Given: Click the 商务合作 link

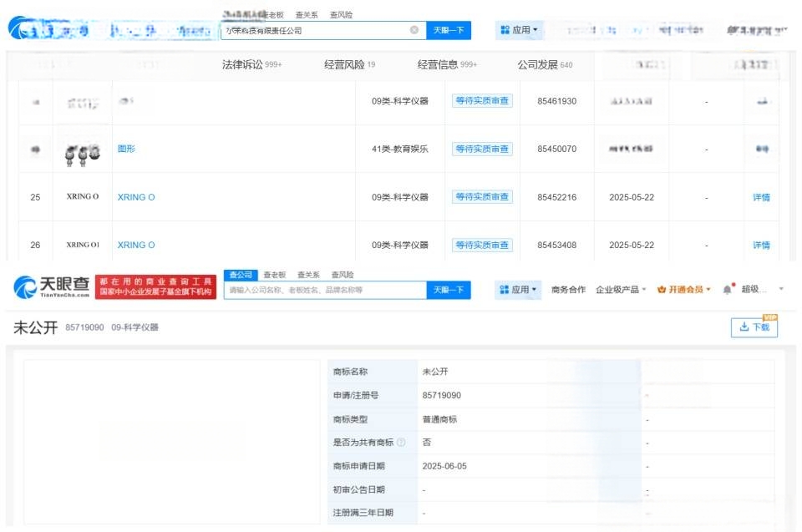Looking at the screenshot, I should coord(568,290).
